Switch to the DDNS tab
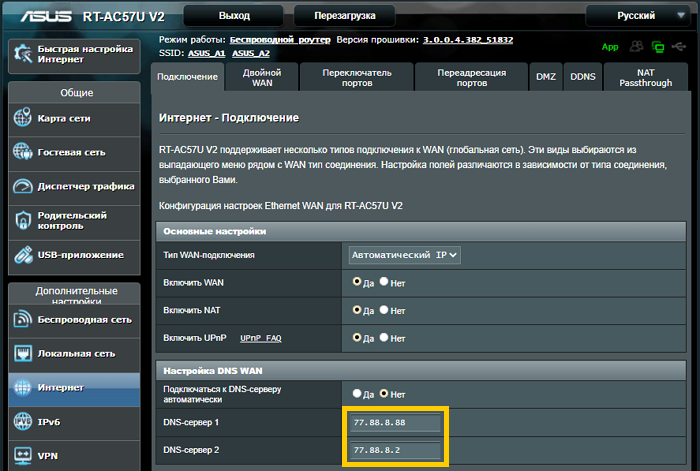This screenshot has height=471, width=700. 582,77
